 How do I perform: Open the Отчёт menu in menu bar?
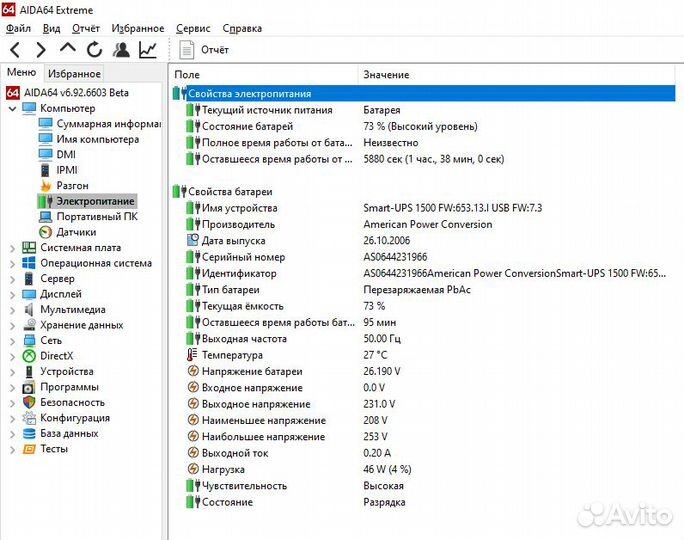tap(86, 28)
